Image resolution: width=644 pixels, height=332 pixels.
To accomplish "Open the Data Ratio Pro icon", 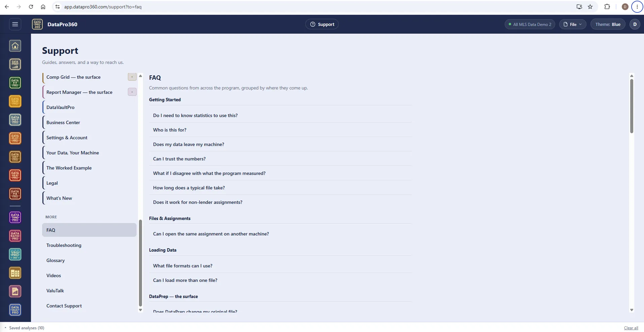I will [x=15, y=236].
